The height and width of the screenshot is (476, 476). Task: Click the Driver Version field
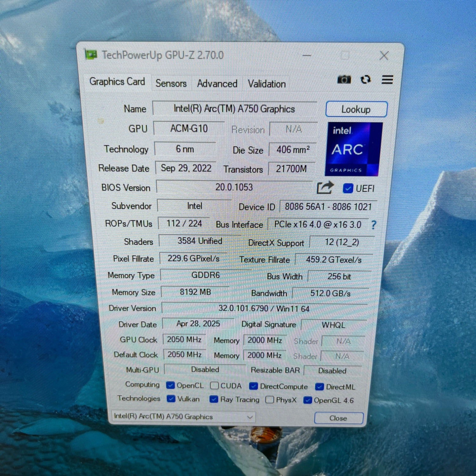[x=264, y=308]
